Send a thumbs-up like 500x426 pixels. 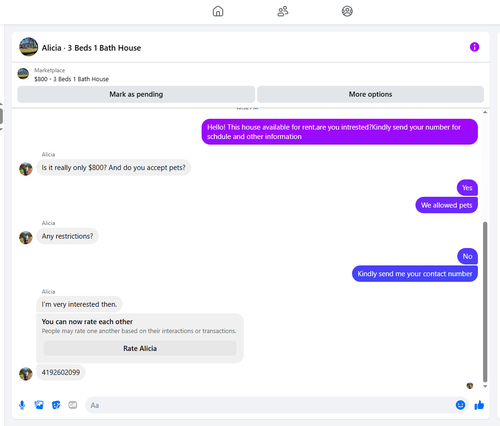tap(479, 405)
